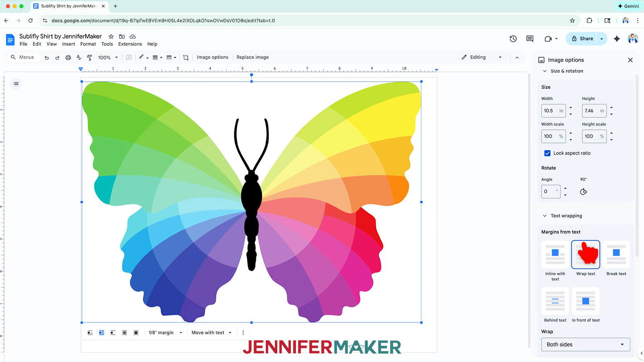Increase the Width value stepper
Viewport: 644px width, 362px height.
coord(570,108)
